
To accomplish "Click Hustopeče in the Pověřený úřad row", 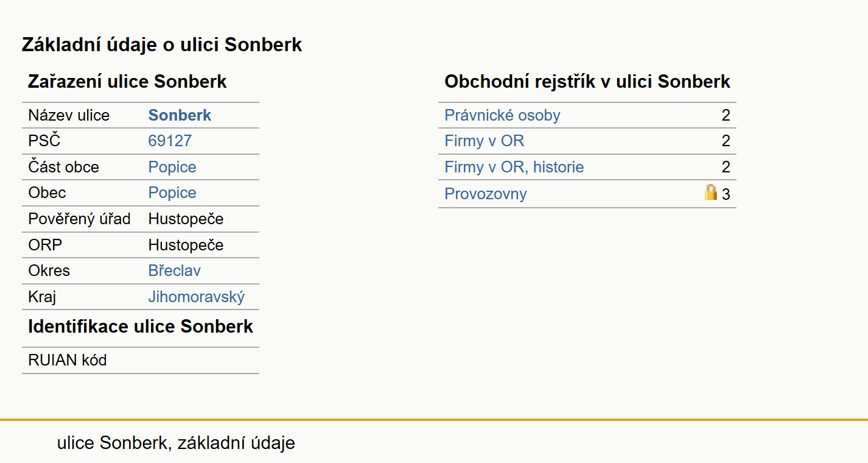I will point(186,219).
